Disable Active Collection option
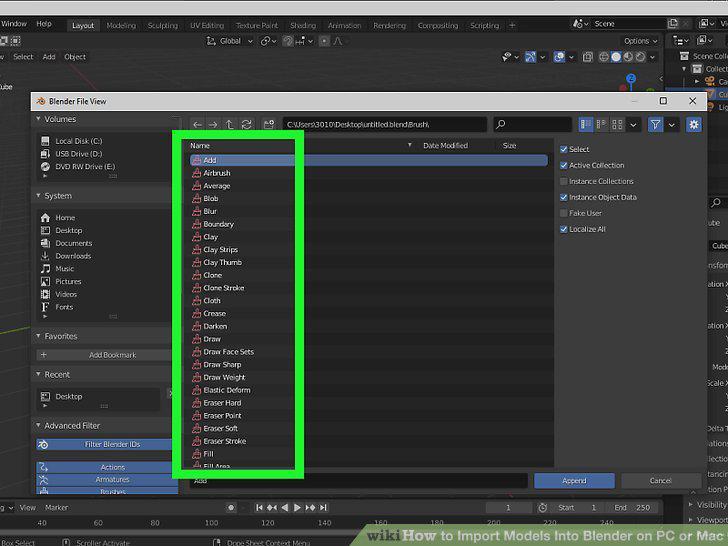 [x=564, y=165]
